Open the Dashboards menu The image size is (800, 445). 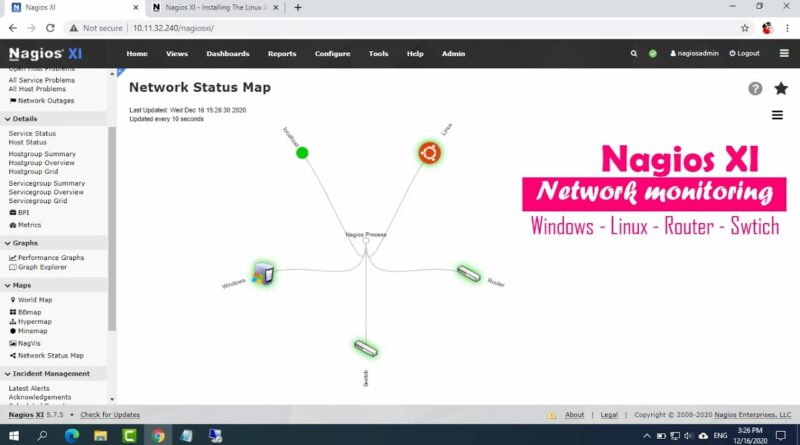pyautogui.click(x=228, y=54)
